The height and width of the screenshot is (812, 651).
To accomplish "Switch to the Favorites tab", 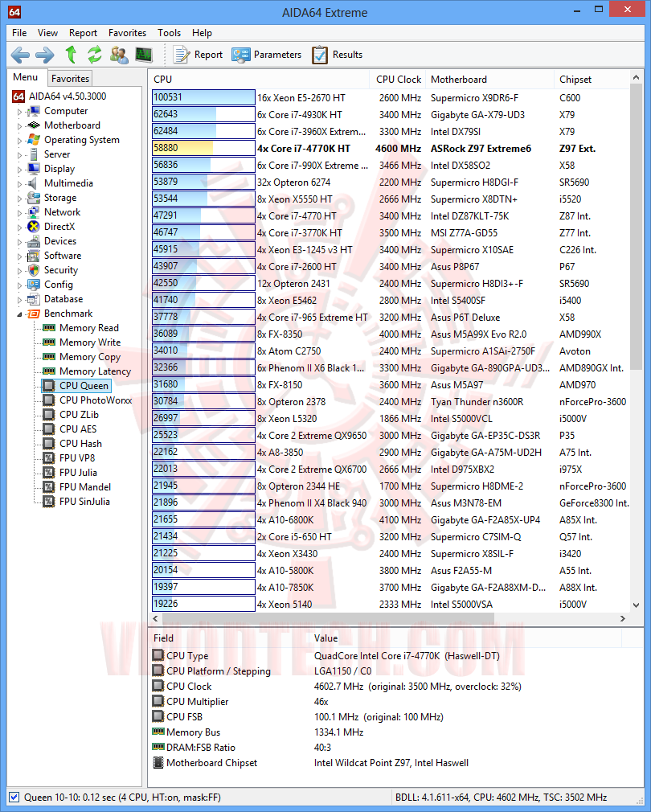I will (70, 78).
